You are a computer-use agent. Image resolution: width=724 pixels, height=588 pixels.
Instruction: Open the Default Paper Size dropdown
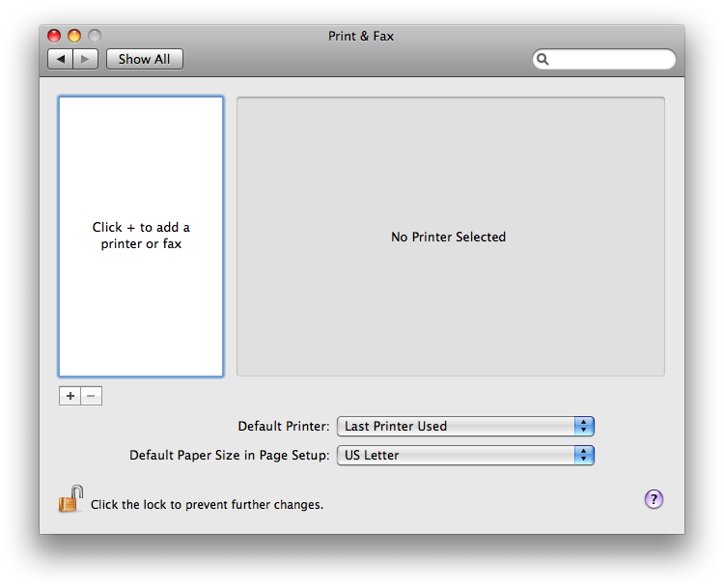pyautogui.click(x=464, y=455)
